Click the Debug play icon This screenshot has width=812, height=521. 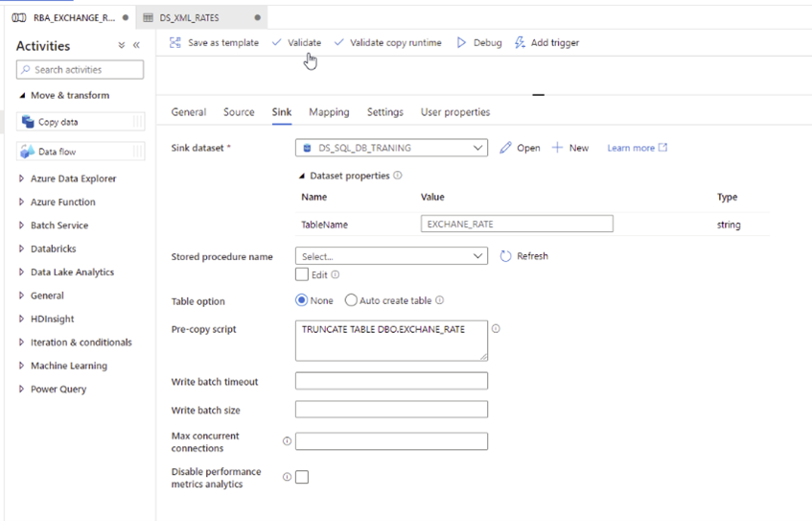pyautogui.click(x=461, y=43)
